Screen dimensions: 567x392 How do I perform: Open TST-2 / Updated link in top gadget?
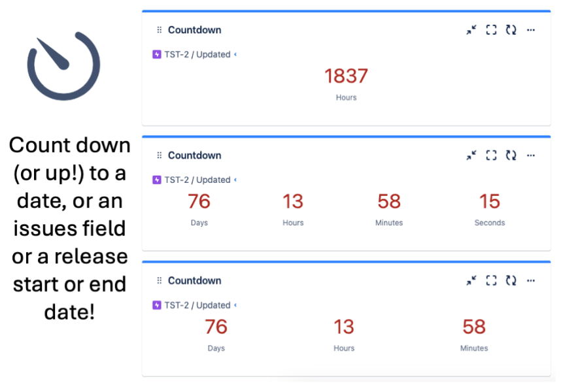pos(197,55)
